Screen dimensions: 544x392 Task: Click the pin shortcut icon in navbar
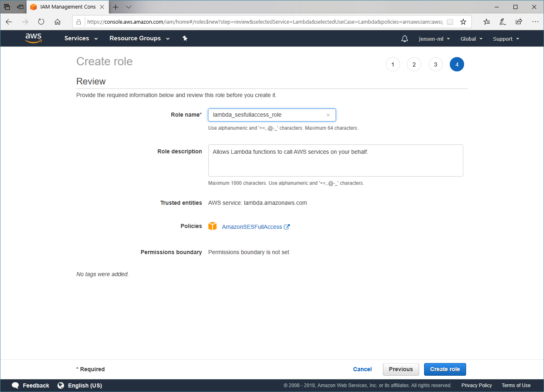tap(185, 38)
